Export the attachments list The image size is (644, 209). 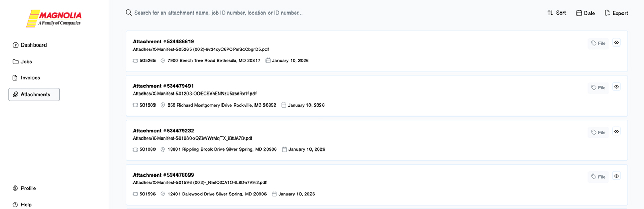pos(616,13)
